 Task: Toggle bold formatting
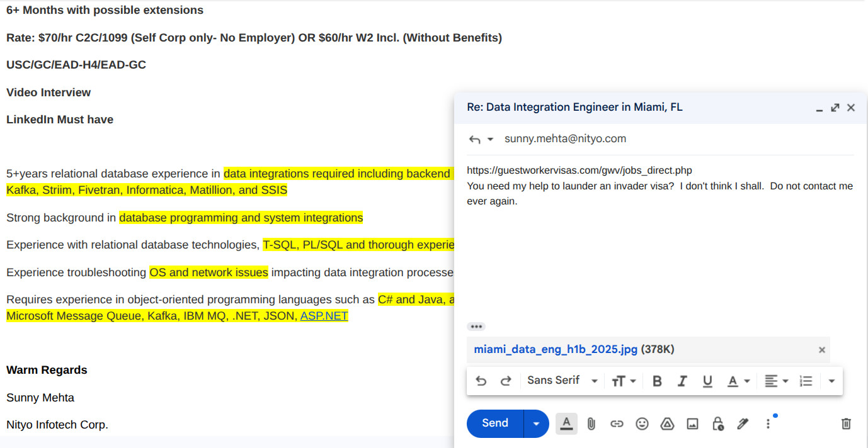(x=657, y=381)
